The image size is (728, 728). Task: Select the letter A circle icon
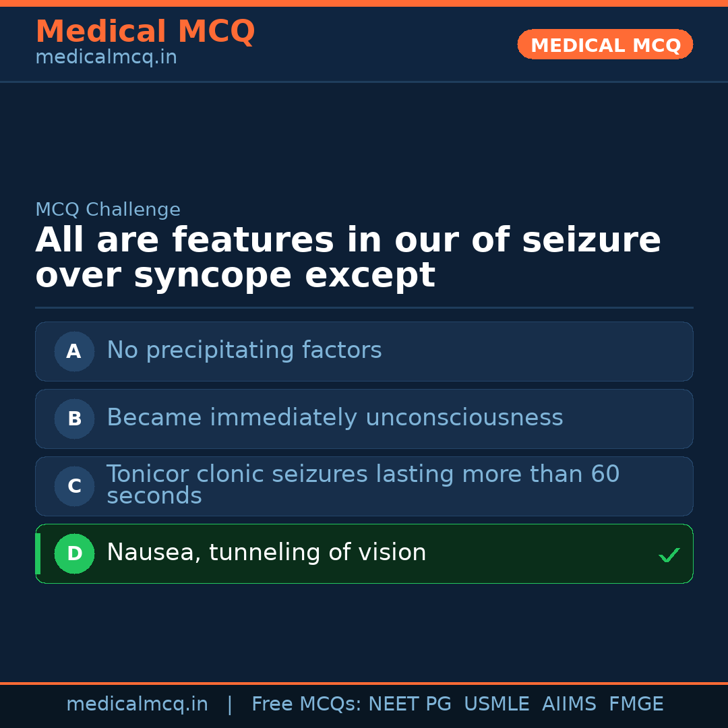click(x=74, y=351)
